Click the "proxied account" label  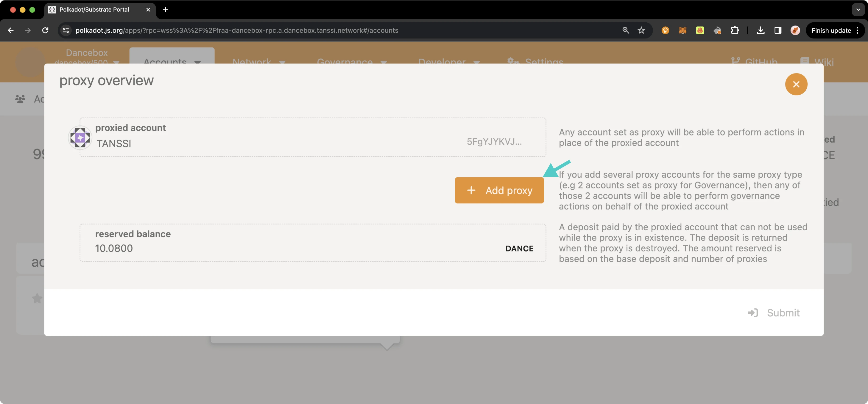tap(130, 128)
